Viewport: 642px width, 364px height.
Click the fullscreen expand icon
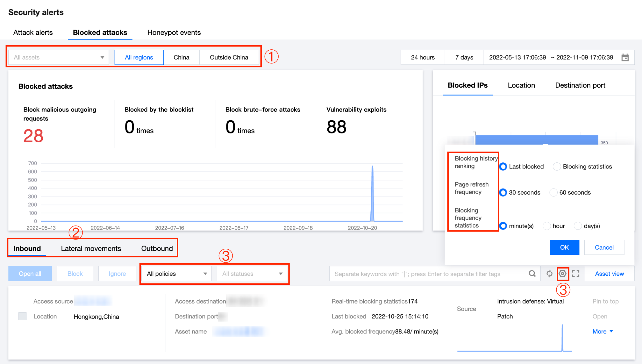point(576,274)
